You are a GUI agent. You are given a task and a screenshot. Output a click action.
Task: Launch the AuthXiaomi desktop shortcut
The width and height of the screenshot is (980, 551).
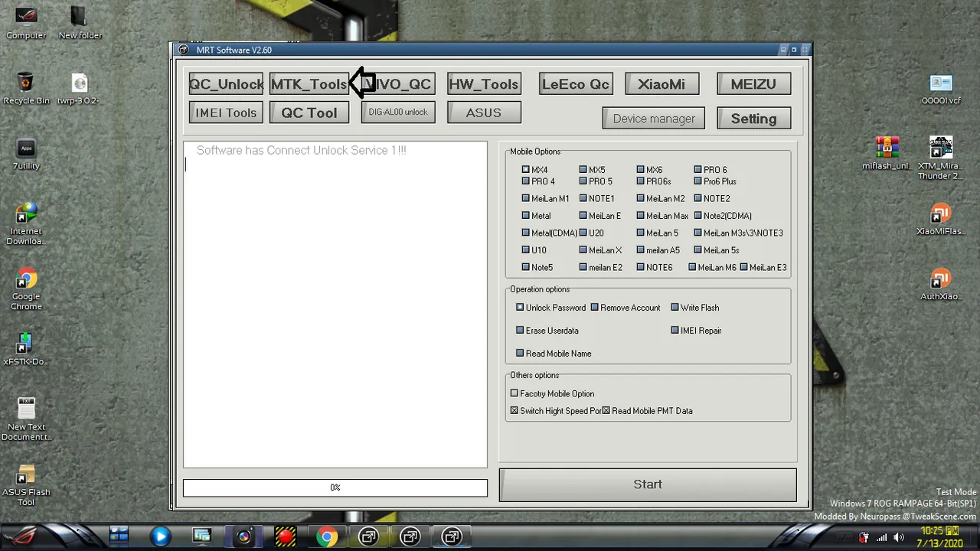coord(941,285)
